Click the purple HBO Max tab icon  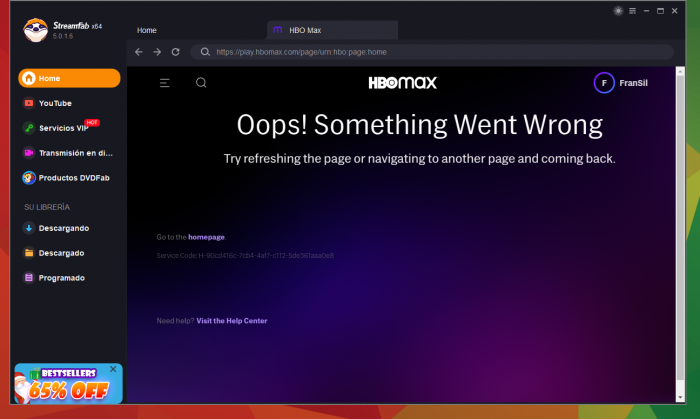pyautogui.click(x=278, y=30)
